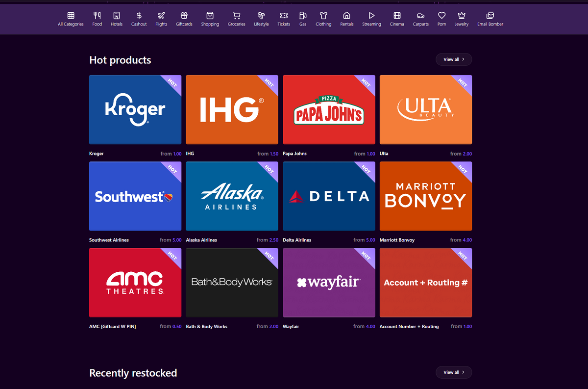Click the Bath & Body Works name text

click(x=207, y=326)
